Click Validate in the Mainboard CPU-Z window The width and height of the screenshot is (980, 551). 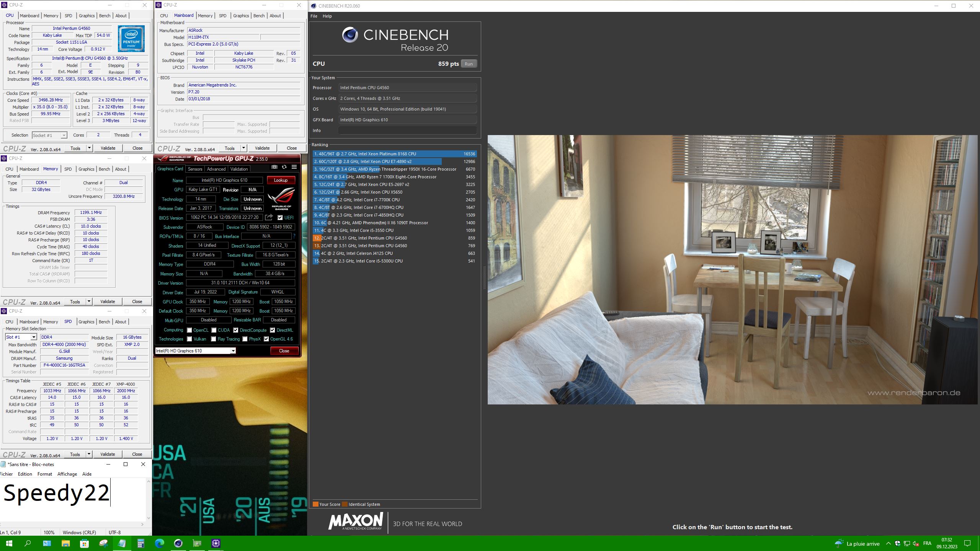tap(262, 148)
